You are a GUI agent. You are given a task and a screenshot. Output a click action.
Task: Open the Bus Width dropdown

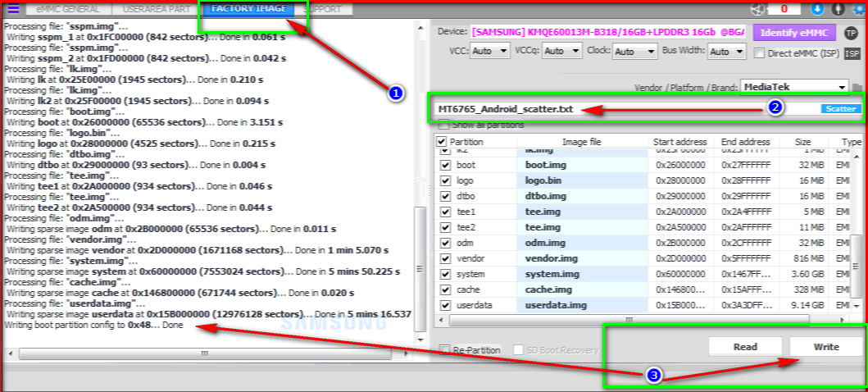click(727, 51)
